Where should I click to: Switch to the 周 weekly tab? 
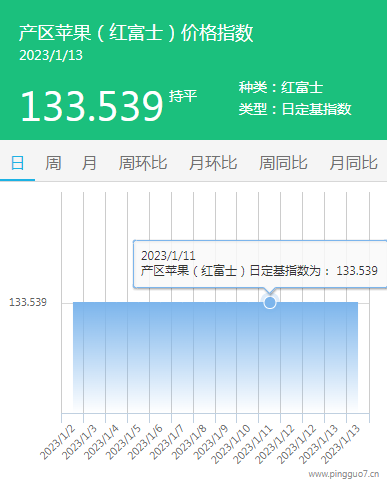tap(53, 163)
